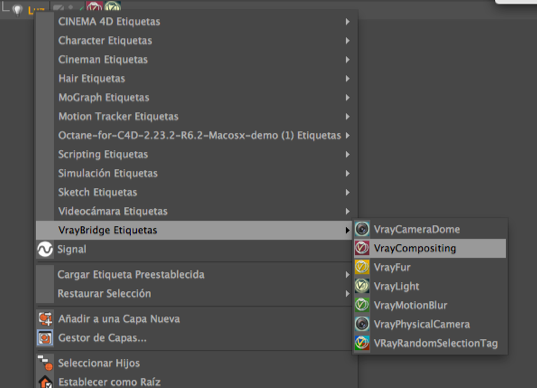The height and width of the screenshot is (388, 537).
Task: Click the Establecer como Raíz icon
Action: click(45, 382)
